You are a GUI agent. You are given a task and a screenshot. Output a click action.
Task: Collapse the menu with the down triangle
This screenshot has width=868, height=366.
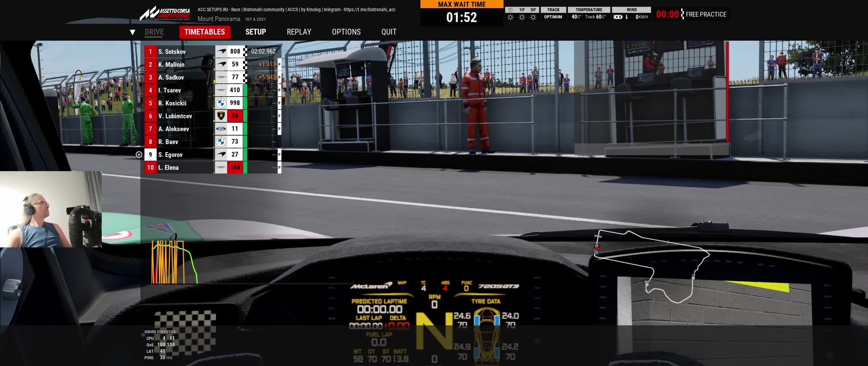(x=133, y=32)
